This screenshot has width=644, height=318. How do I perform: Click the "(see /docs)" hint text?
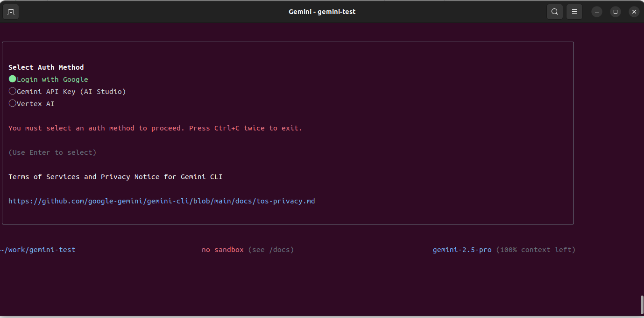271,250
